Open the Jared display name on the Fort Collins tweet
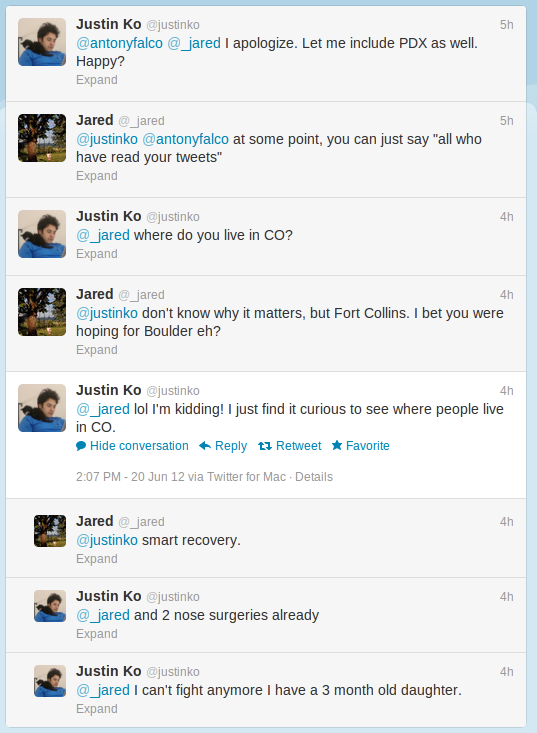Screen dimensions: 537x733 pyautogui.click(x=95, y=294)
